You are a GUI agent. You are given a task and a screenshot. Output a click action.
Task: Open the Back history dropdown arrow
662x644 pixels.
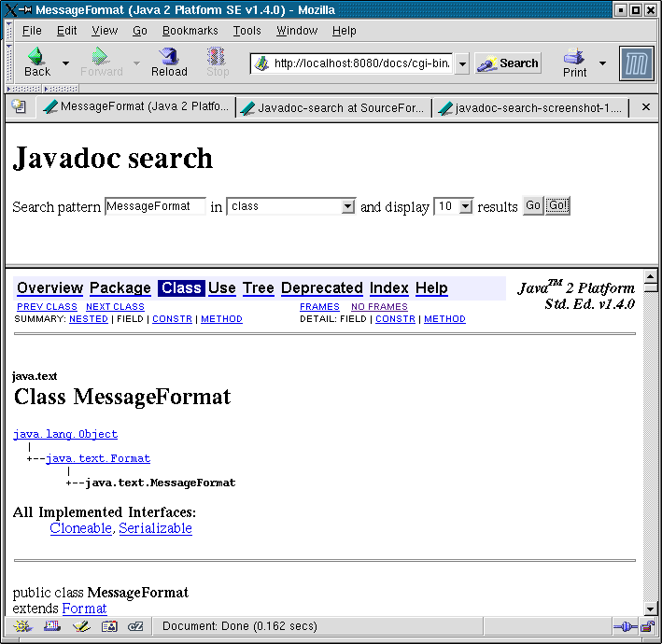point(66,63)
